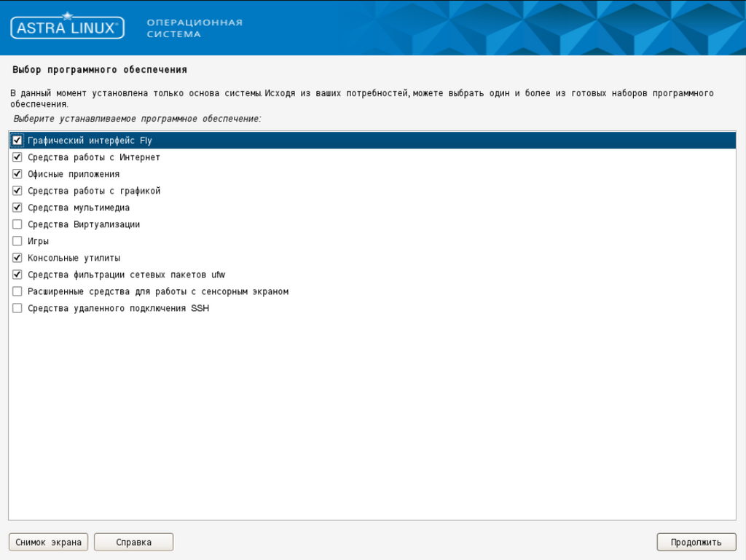Uncheck the Средства работы с Интернет checkbox
The width and height of the screenshot is (746, 560).
[x=17, y=157]
